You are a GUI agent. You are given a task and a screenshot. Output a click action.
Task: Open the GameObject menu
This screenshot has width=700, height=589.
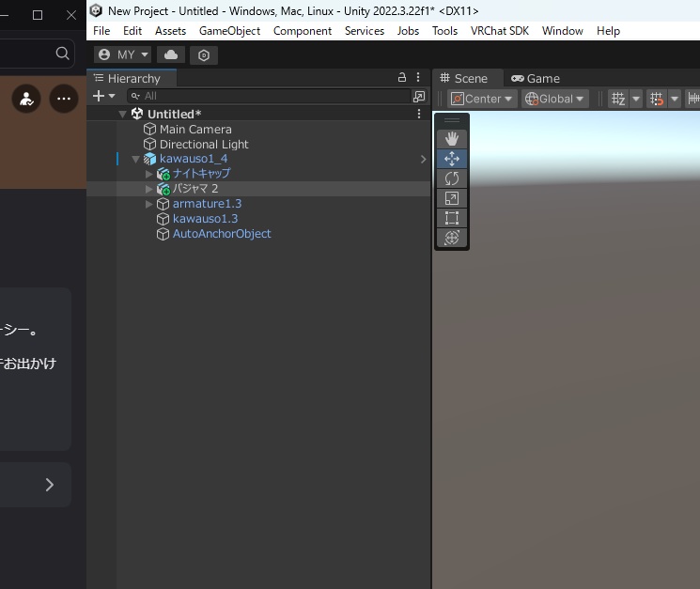[229, 31]
